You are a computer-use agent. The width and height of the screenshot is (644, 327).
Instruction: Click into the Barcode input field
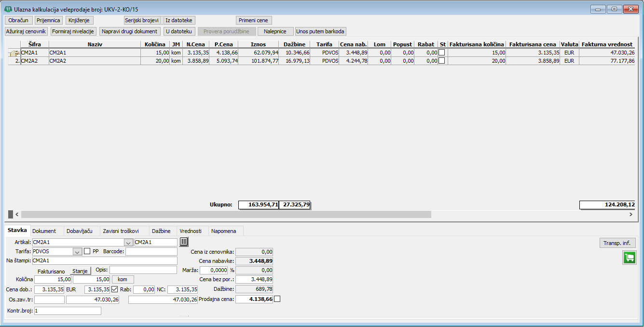pyautogui.click(x=151, y=251)
